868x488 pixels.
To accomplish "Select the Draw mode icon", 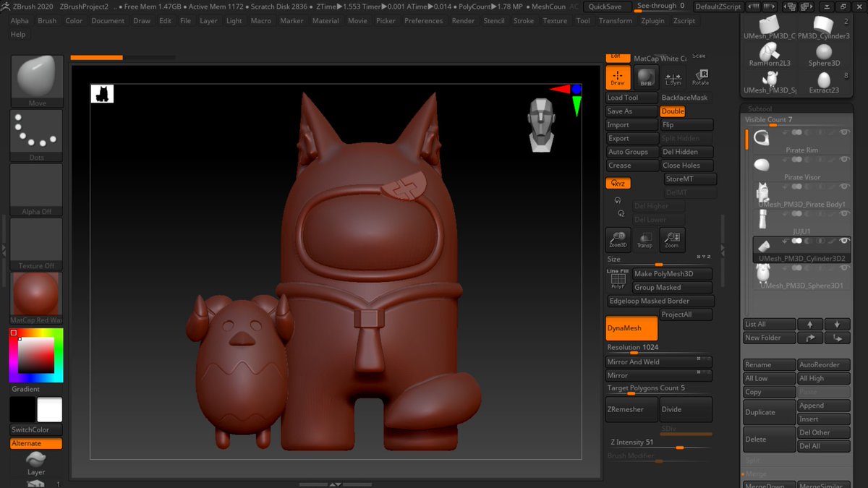I will click(x=618, y=77).
